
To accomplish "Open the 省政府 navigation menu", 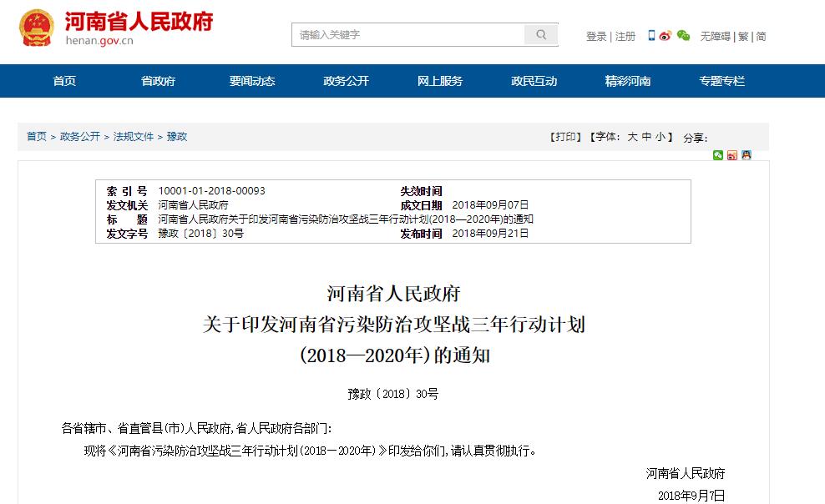I will point(158,81).
